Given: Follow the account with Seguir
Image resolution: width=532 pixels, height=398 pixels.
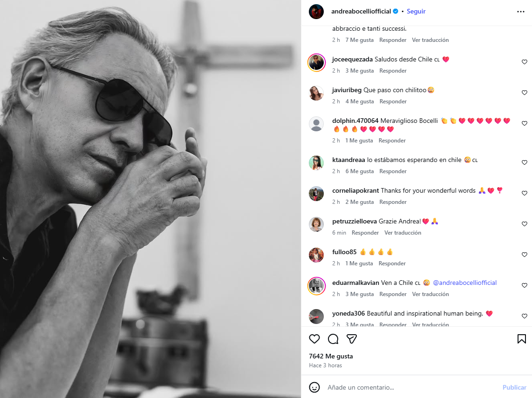Looking at the screenshot, I should coord(416,12).
